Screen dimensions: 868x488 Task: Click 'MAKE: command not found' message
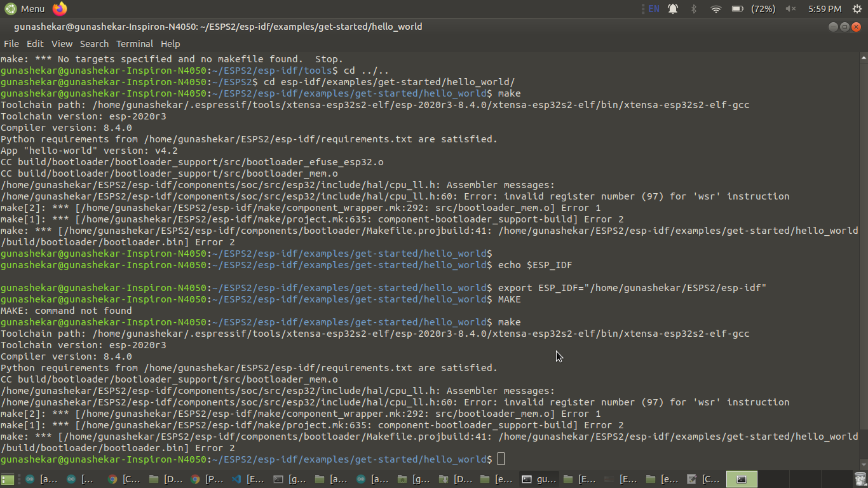(66, 311)
